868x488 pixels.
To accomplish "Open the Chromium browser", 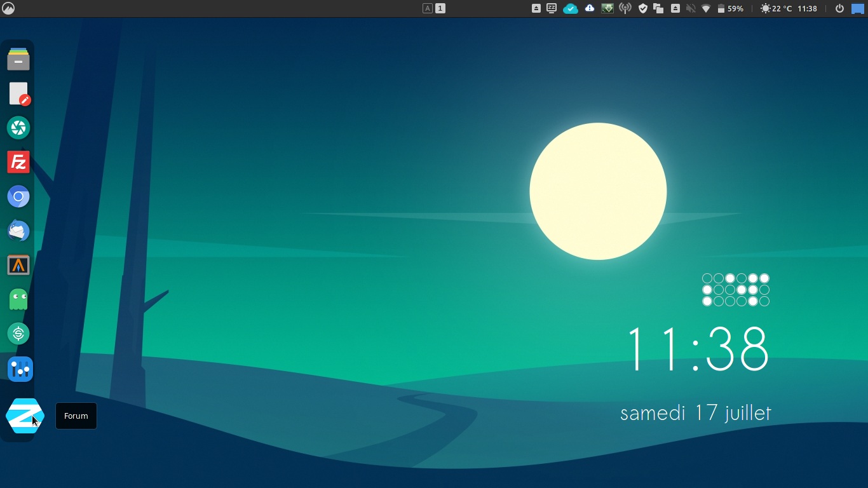I will pyautogui.click(x=18, y=196).
